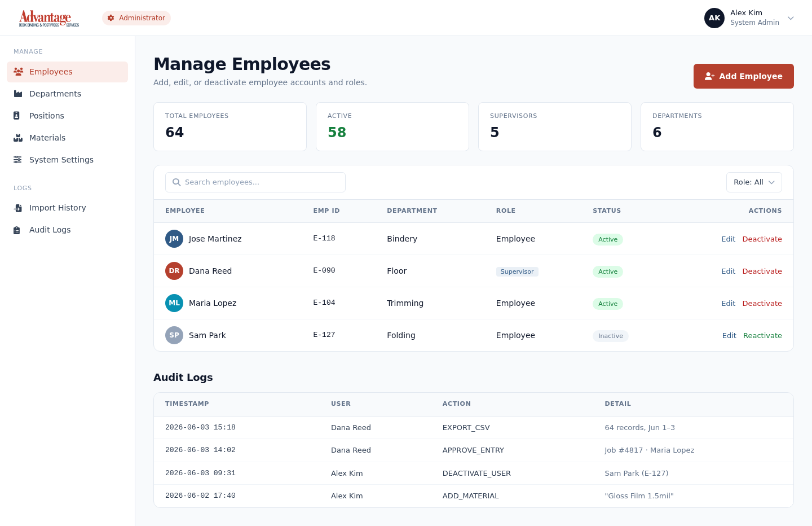The width and height of the screenshot is (812, 526).
Task: Click the Advantage logo
Action: pos(49,18)
